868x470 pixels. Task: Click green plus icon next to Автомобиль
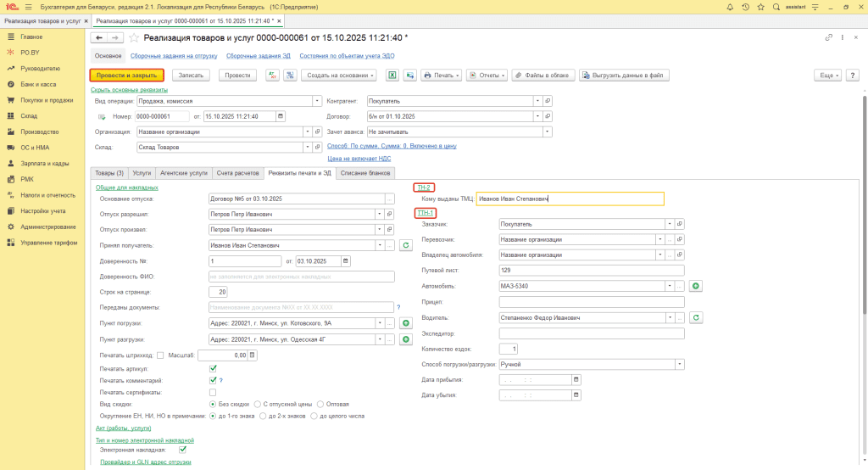696,286
